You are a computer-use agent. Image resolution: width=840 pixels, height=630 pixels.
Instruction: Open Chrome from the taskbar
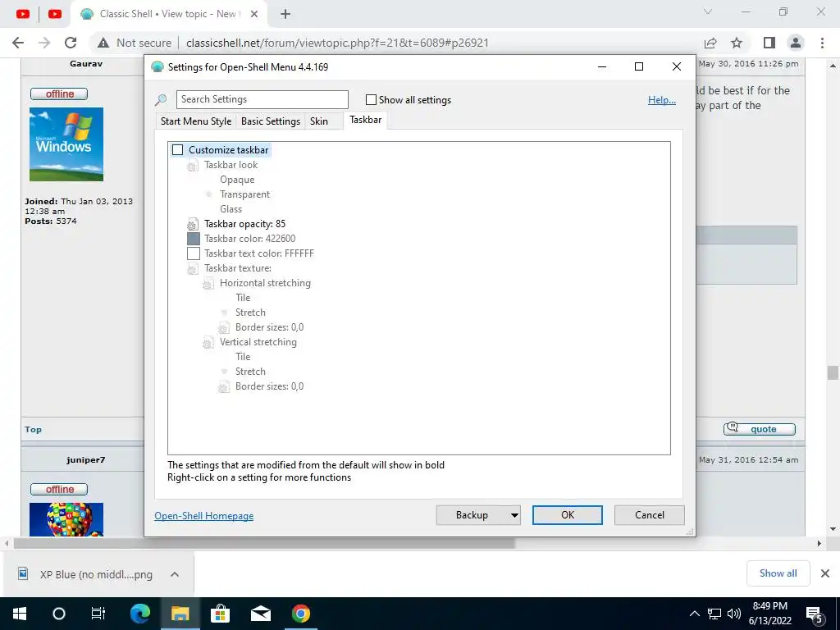click(x=300, y=614)
